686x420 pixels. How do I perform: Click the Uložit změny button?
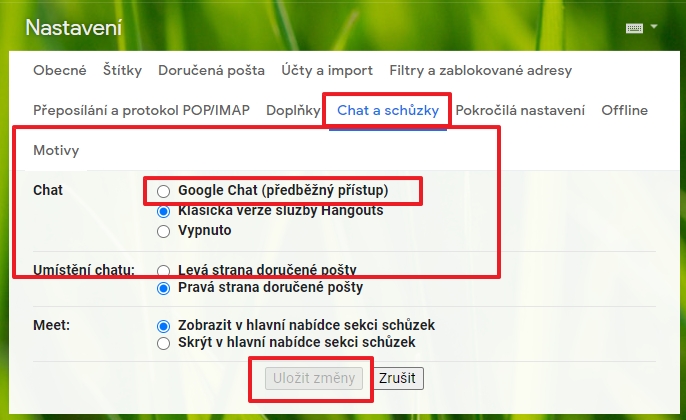coord(314,378)
